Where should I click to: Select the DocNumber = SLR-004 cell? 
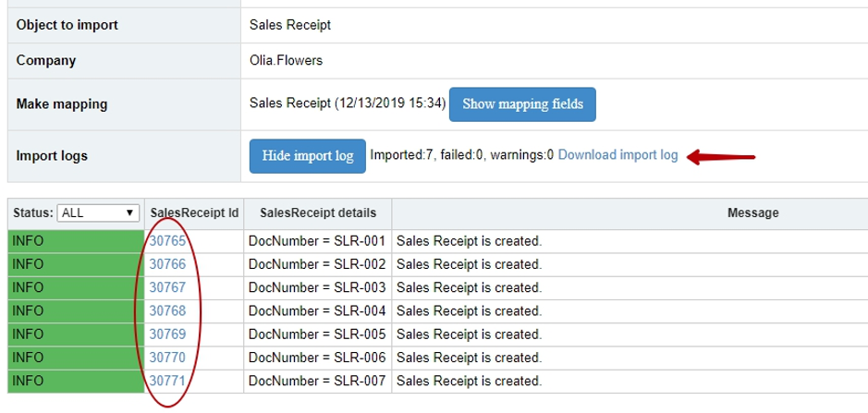[317, 311]
